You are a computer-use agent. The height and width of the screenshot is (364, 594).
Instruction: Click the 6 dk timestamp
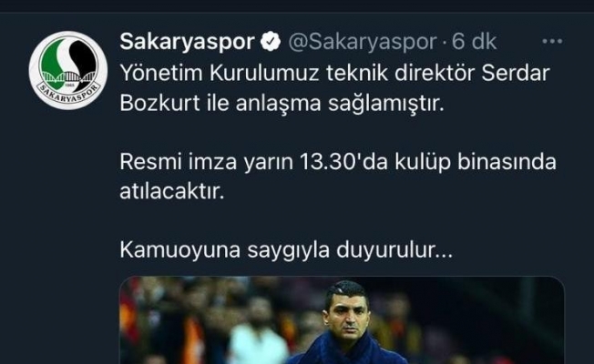[474, 42]
